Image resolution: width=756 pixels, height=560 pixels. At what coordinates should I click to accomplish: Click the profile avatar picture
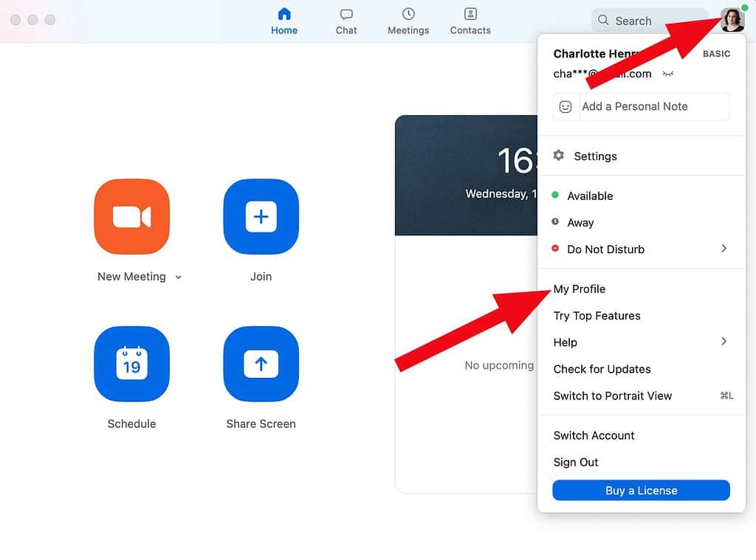[x=732, y=20]
